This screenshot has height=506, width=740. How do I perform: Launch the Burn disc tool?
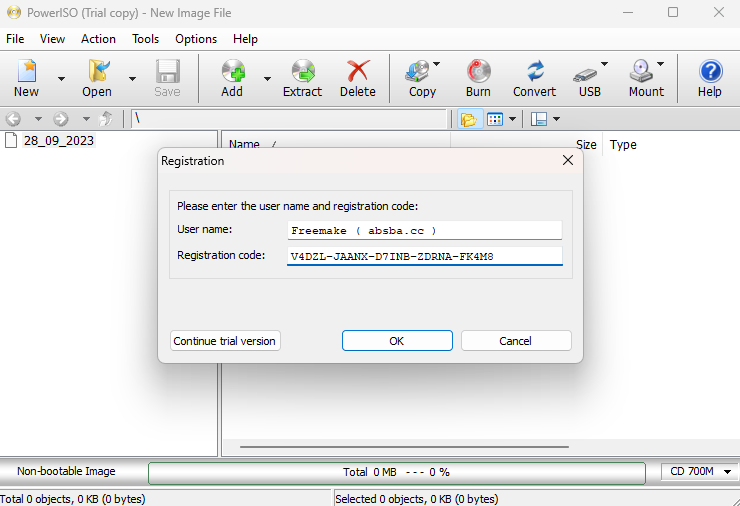coord(479,71)
